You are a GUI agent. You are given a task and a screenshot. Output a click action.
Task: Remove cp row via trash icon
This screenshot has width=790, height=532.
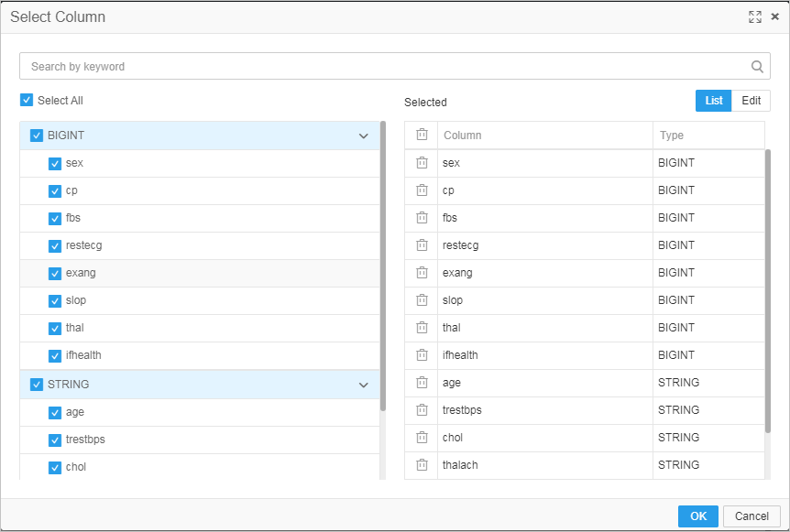(422, 190)
